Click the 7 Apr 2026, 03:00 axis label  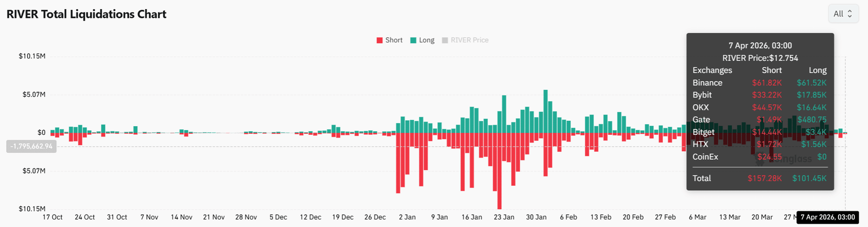827,217
